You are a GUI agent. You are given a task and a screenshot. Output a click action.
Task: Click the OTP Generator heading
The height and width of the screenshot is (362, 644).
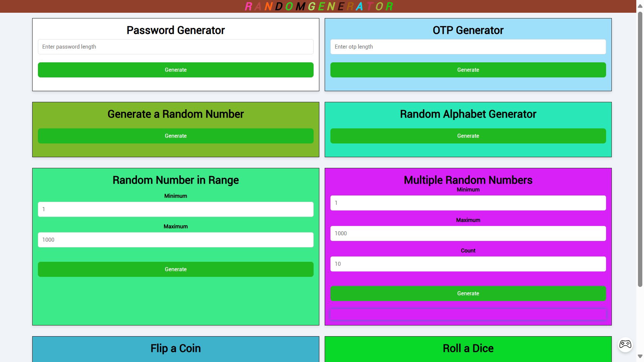[x=468, y=30]
